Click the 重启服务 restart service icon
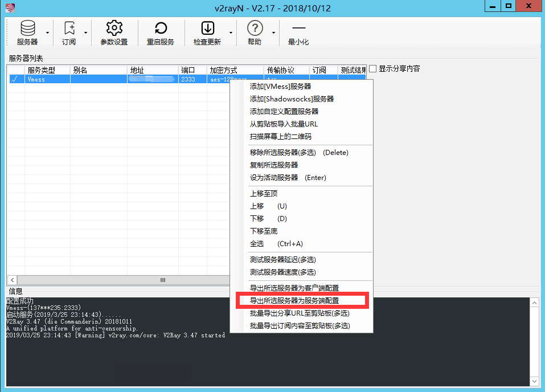545x392 pixels. (161, 28)
